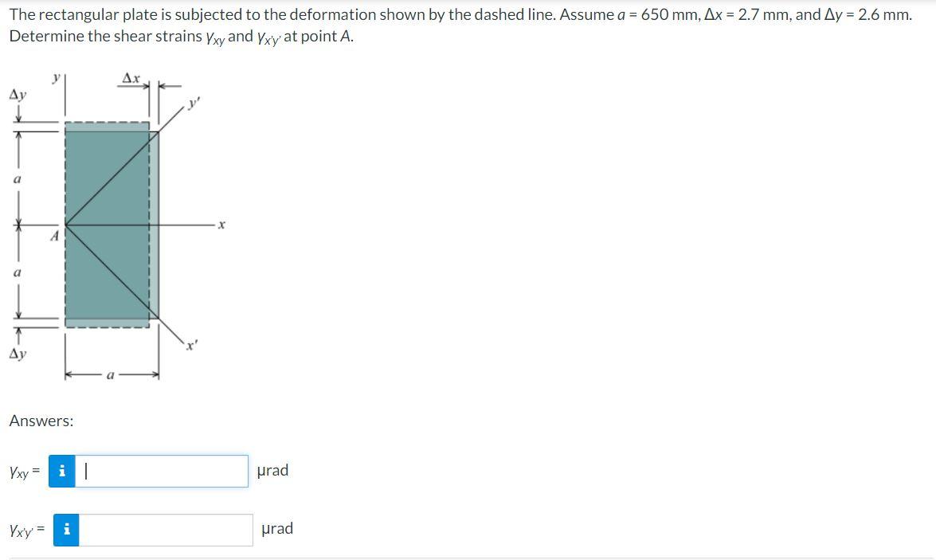Click the blue i icon beside the top input
This screenshot has width=936, height=560.
[x=62, y=472]
